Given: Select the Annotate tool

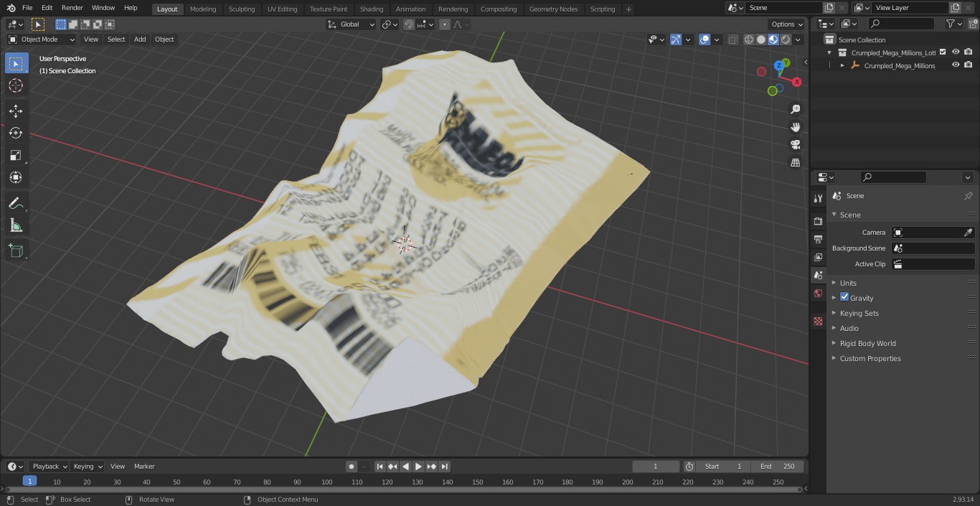Looking at the screenshot, I should click(16, 204).
